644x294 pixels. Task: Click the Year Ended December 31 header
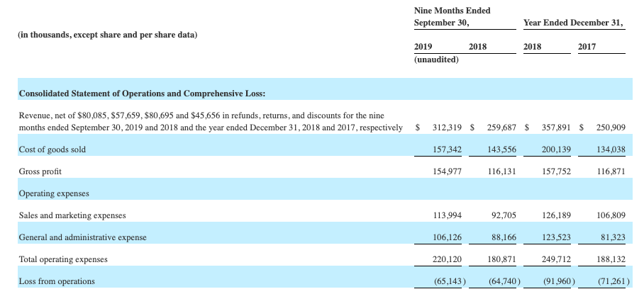pos(573,23)
